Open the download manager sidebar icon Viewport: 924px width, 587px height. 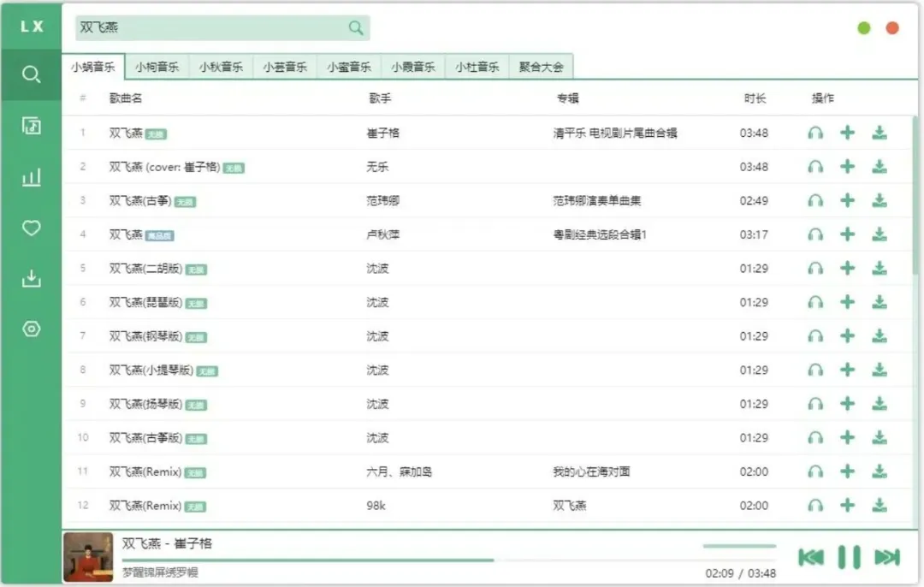click(31, 278)
